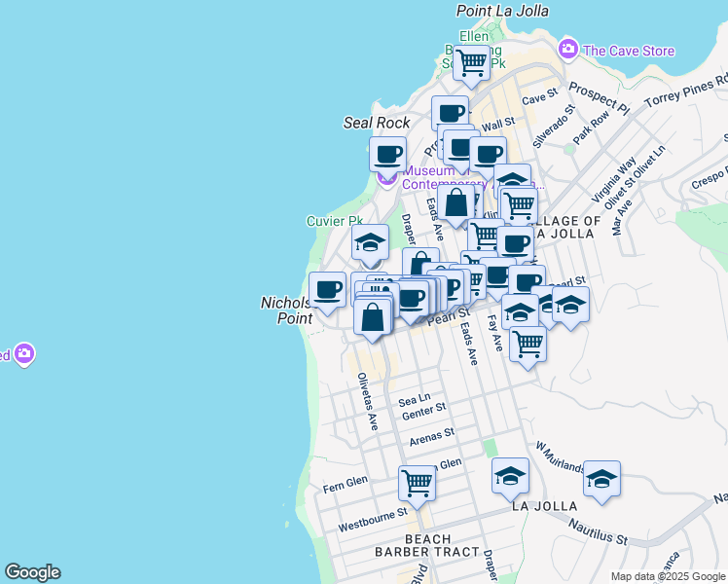Select graduation cap marker near W Muirlands
The height and width of the screenshot is (584, 728).
pyautogui.click(x=601, y=481)
